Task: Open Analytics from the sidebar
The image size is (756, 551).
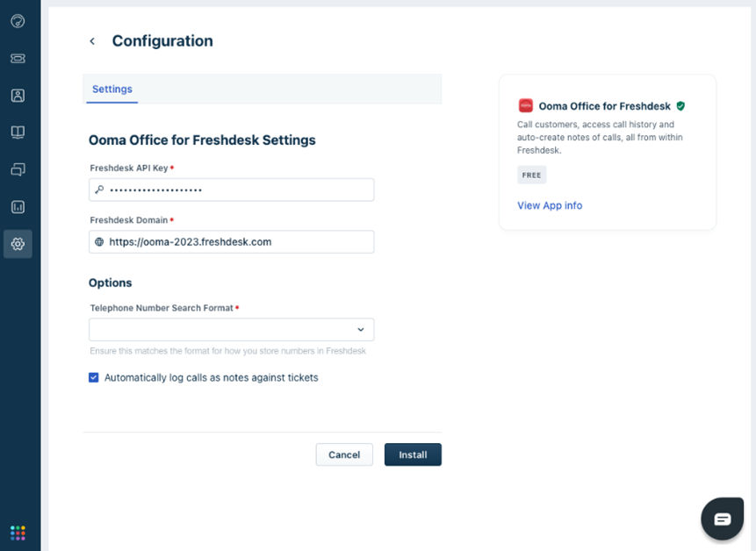Action: [x=18, y=206]
